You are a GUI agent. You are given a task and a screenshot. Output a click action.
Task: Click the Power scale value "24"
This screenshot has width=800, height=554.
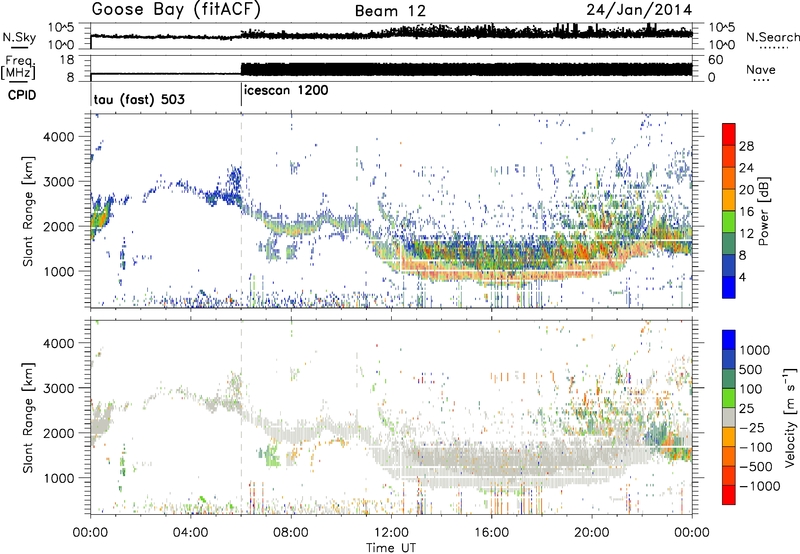[x=746, y=168]
